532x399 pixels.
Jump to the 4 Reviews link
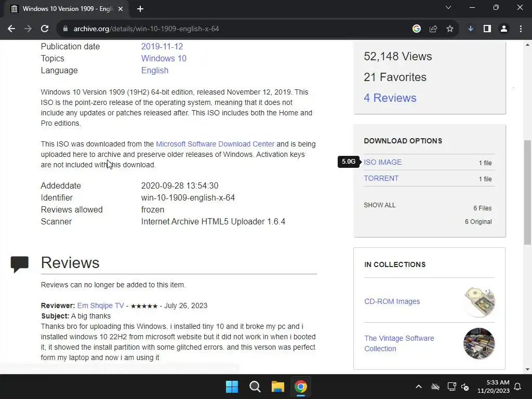390,98
